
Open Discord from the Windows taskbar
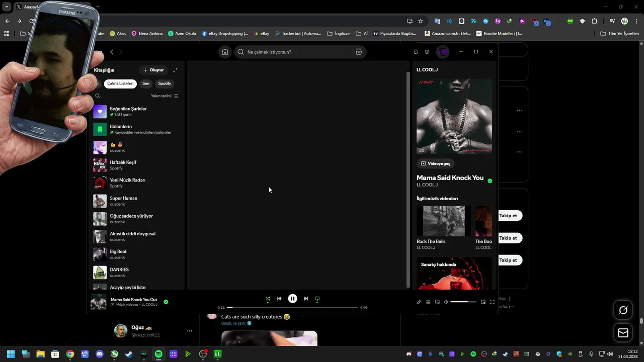[x=100, y=354]
